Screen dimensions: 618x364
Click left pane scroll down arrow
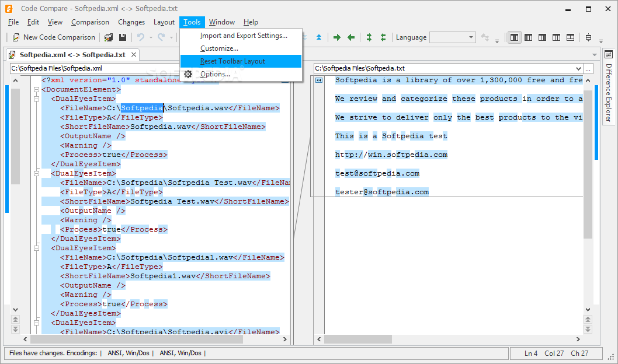[x=15, y=310]
